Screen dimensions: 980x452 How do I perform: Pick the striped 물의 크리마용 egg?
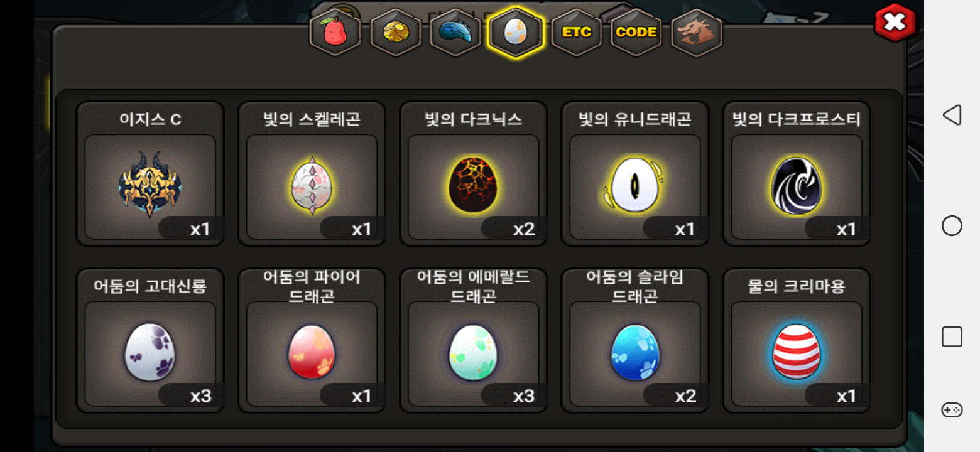(x=797, y=341)
